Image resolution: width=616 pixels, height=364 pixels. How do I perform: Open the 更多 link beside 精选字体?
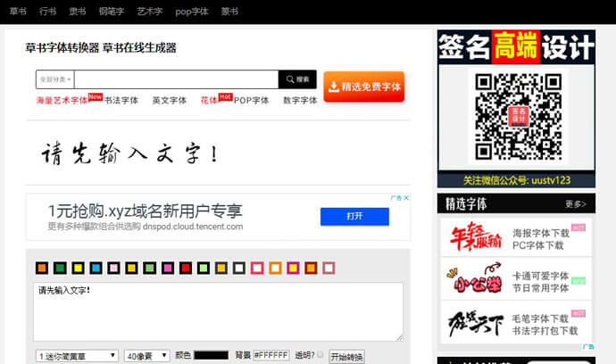(x=576, y=204)
